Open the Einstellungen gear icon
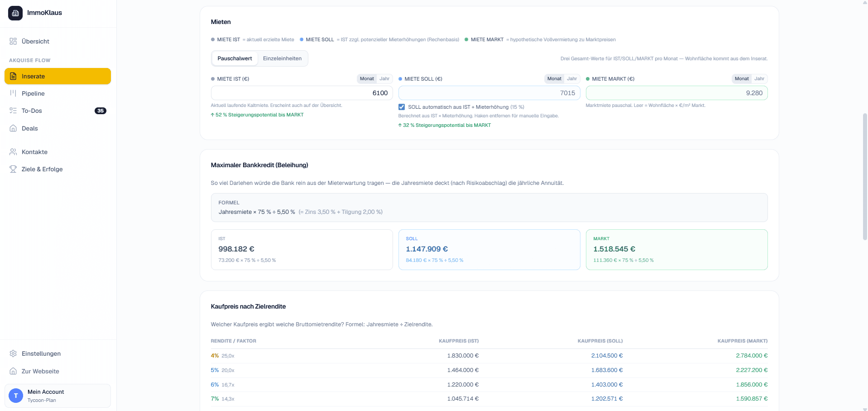 pyautogui.click(x=13, y=353)
